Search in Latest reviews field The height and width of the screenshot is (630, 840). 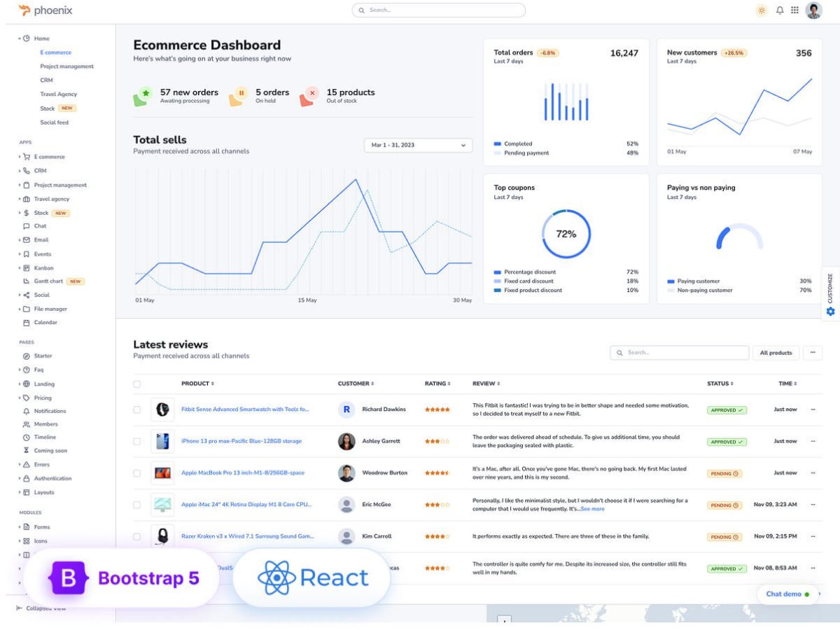pos(679,353)
